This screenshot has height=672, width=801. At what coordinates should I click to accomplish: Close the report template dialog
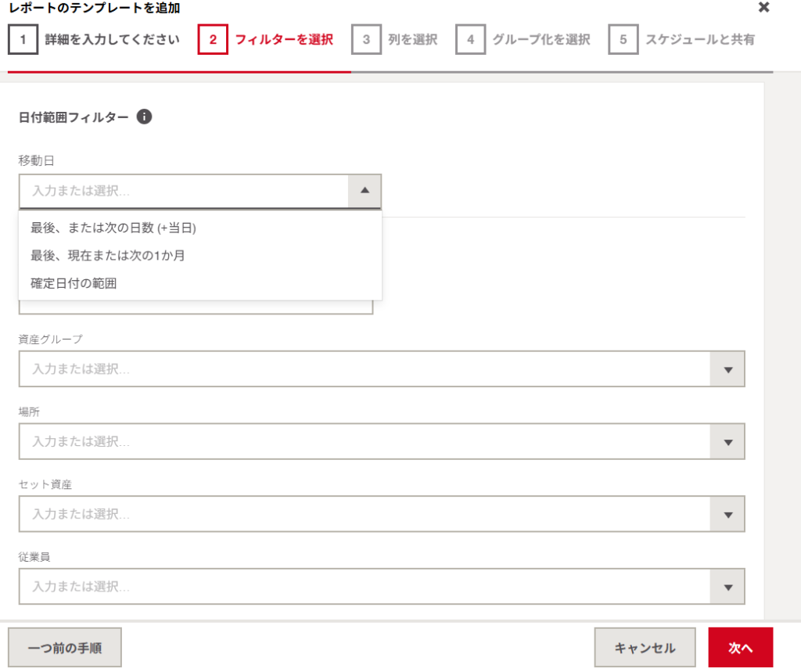click(x=764, y=8)
